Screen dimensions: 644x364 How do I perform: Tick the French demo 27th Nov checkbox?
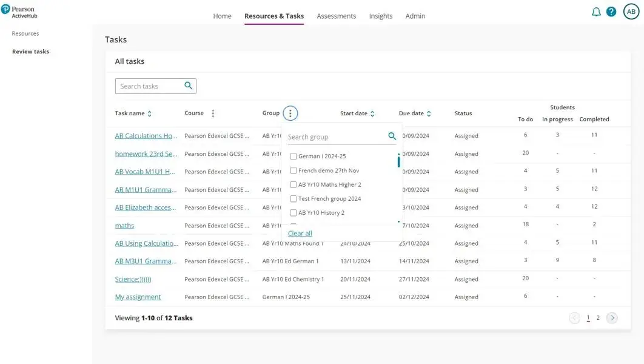pos(293,170)
